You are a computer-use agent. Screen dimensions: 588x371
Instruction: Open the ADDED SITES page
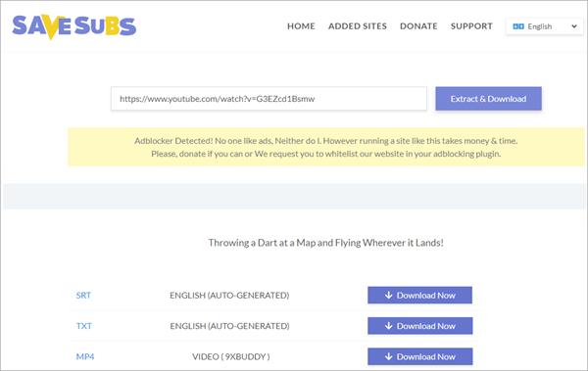pos(358,26)
